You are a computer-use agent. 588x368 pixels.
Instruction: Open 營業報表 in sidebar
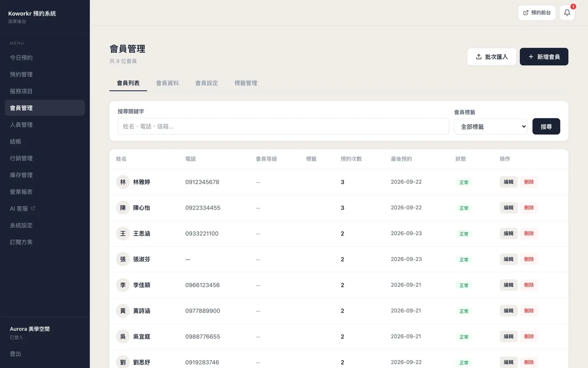(x=45, y=192)
